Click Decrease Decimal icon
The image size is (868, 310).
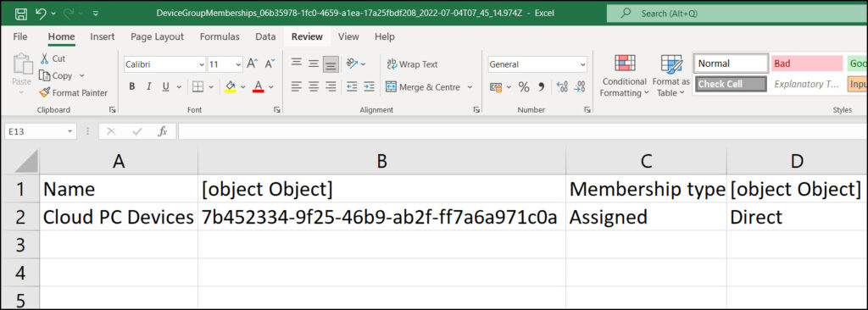580,87
